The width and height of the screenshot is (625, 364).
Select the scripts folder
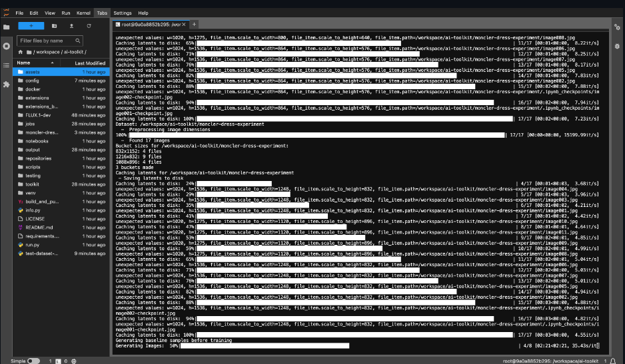61,167
